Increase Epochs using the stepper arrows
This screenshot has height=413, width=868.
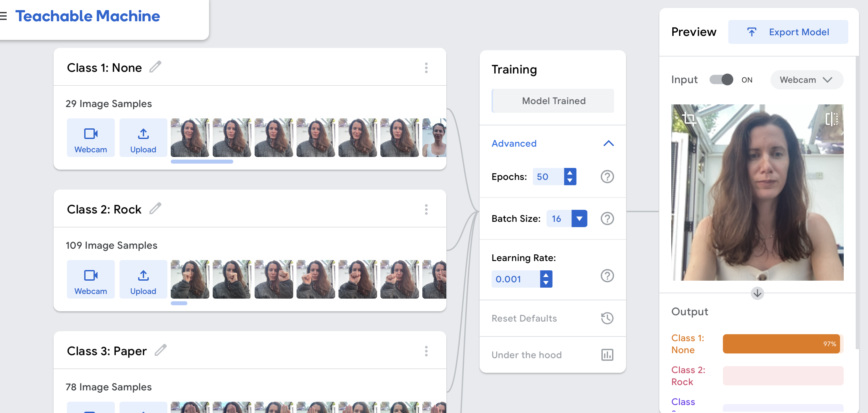569,173
